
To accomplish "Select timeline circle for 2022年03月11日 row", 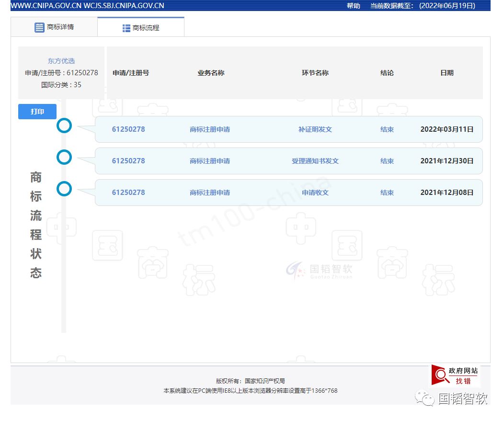I will [x=64, y=125].
